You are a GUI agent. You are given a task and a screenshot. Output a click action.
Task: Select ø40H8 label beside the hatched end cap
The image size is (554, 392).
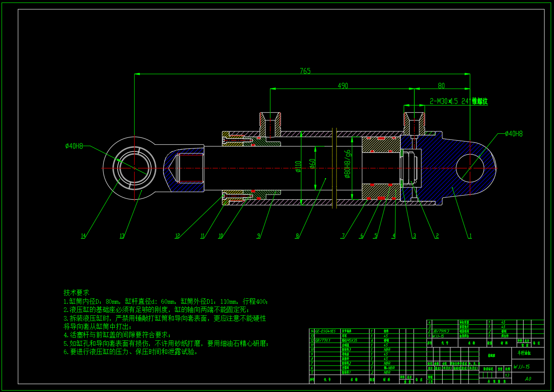coord(514,134)
